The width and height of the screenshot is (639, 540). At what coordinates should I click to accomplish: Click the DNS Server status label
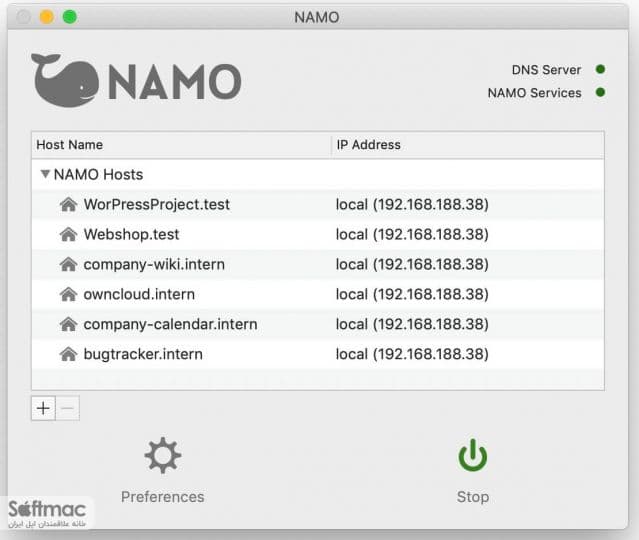coord(546,70)
